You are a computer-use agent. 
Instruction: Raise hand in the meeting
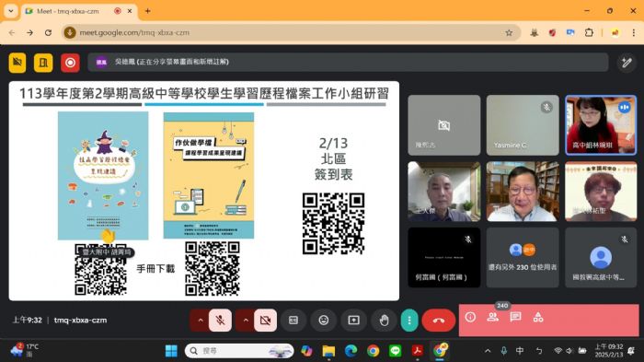[x=384, y=320]
